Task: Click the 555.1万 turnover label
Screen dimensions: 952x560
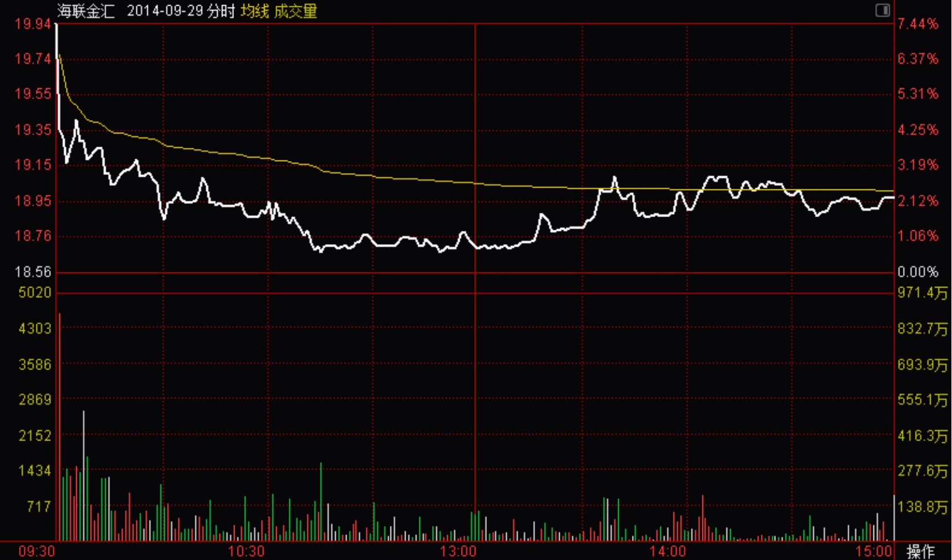Action: (923, 400)
